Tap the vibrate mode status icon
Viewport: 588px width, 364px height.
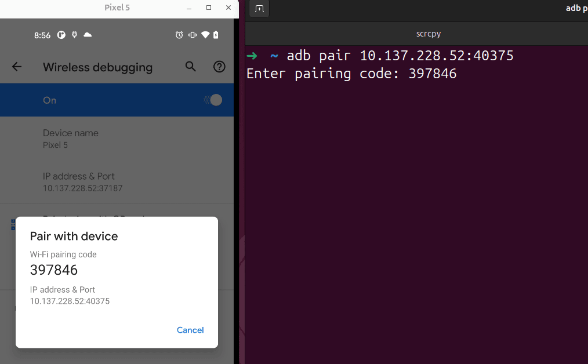coord(193,35)
